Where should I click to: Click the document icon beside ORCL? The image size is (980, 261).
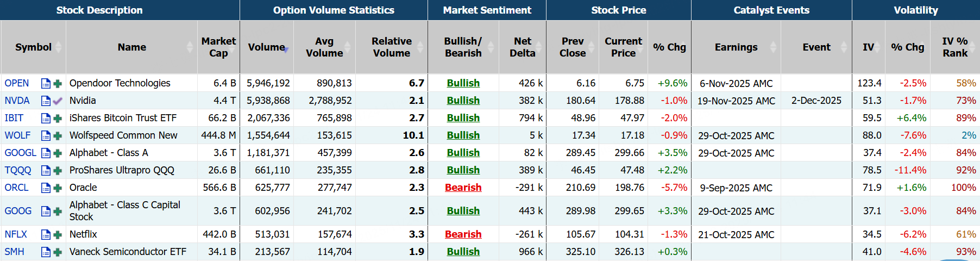46,188
